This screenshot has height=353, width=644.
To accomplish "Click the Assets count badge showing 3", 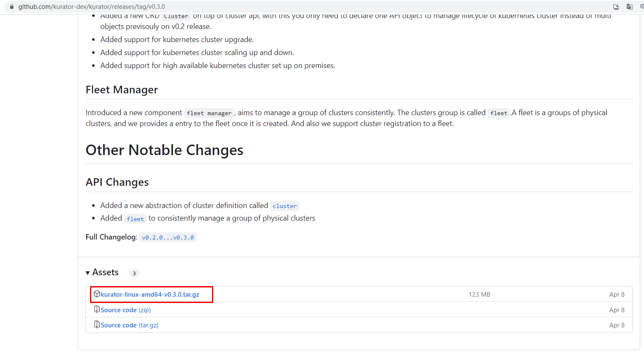I will (x=134, y=273).
